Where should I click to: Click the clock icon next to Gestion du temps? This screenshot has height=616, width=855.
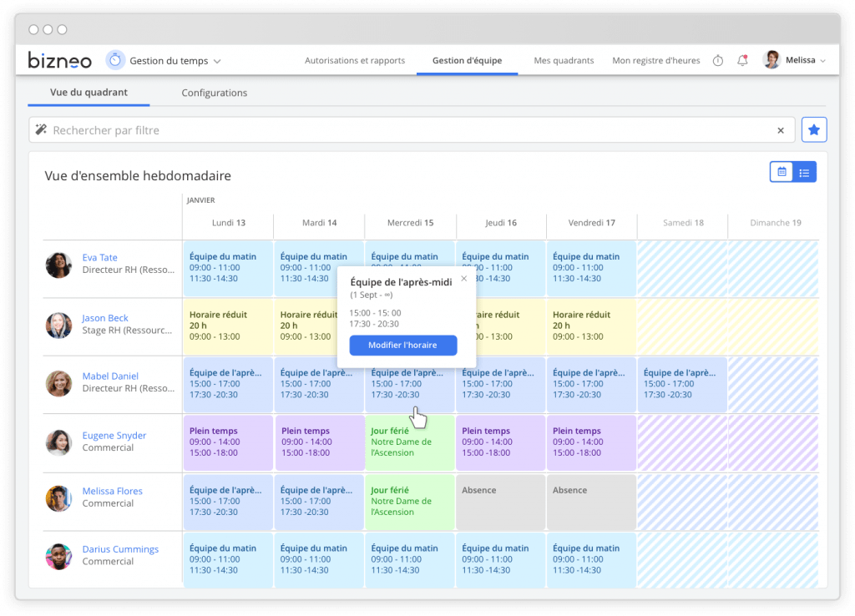pos(114,59)
